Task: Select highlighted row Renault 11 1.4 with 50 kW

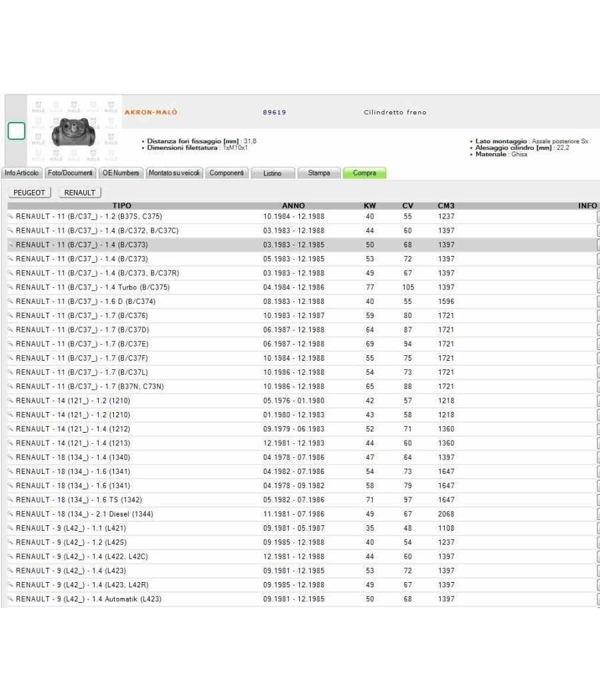Action: (x=302, y=245)
